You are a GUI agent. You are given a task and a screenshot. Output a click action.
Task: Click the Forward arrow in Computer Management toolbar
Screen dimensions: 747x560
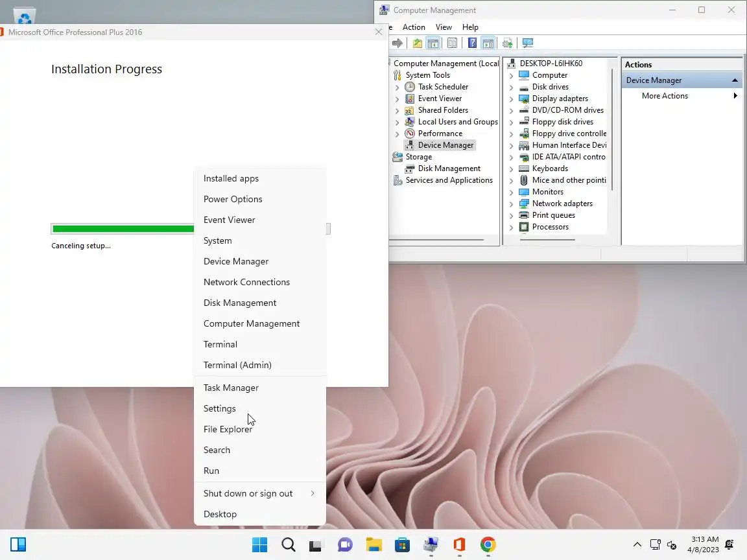[397, 43]
